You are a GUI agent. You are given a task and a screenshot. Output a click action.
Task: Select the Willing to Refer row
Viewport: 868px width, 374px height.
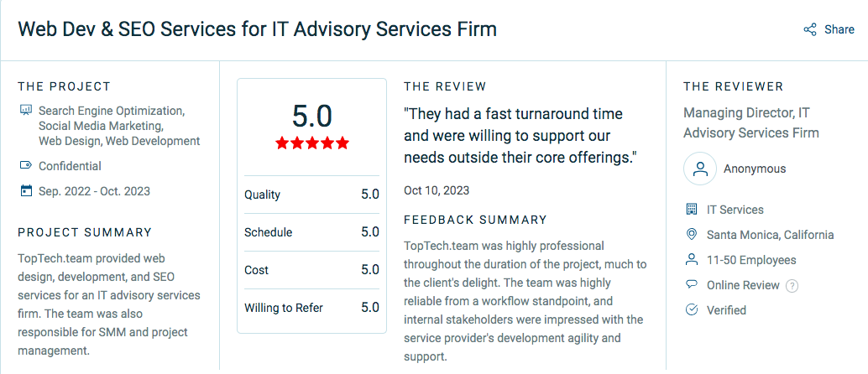pyautogui.click(x=311, y=308)
